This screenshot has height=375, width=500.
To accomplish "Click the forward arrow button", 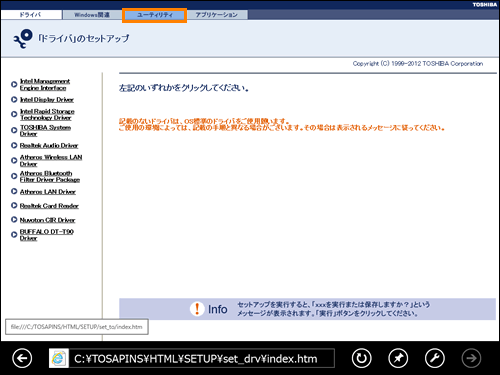I will click(x=471, y=358).
